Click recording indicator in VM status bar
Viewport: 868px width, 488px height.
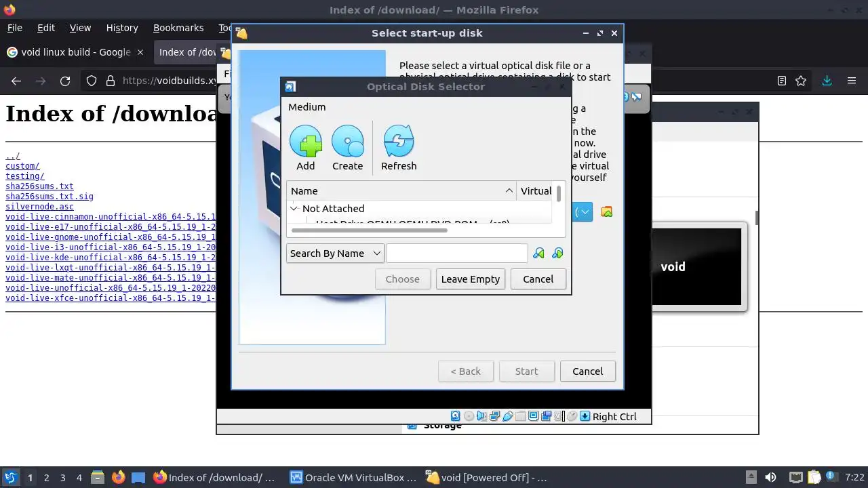[x=546, y=416]
